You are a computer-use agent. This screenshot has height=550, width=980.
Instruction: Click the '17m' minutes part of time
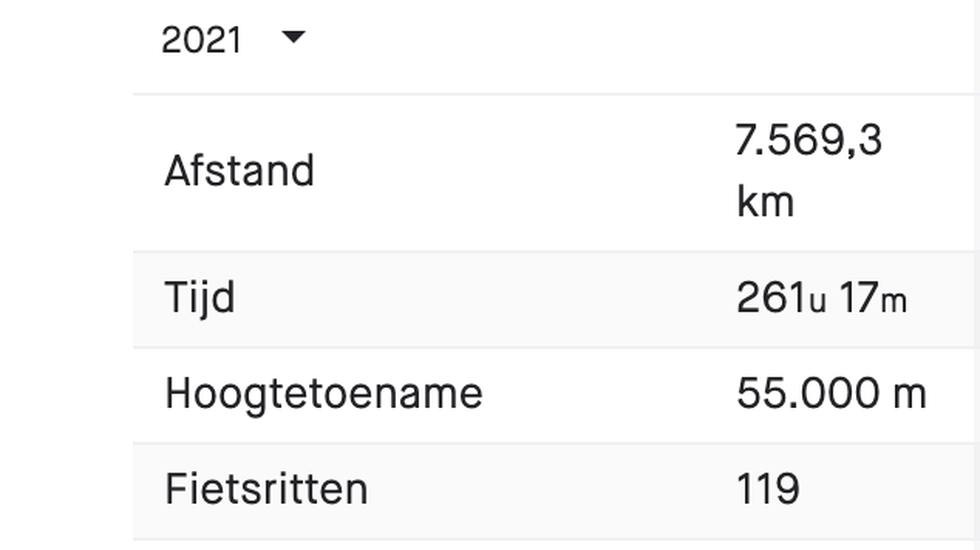pos(872,298)
